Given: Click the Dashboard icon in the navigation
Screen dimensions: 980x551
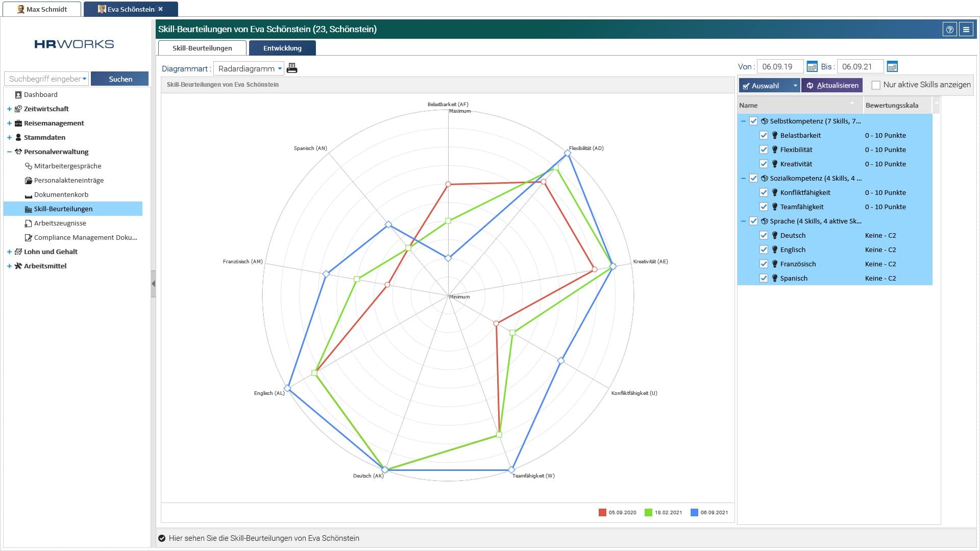Looking at the screenshot, I should (18, 94).
